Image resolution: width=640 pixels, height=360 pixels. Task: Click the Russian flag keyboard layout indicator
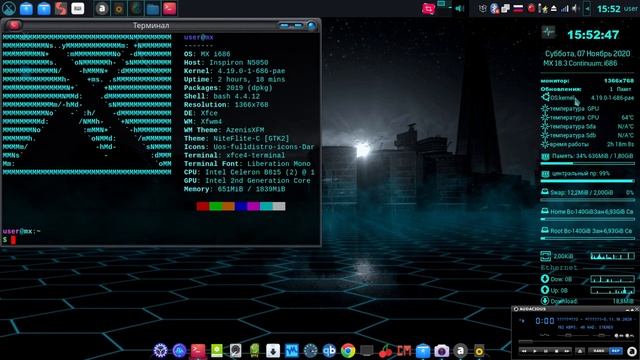(x=518, y=9)
